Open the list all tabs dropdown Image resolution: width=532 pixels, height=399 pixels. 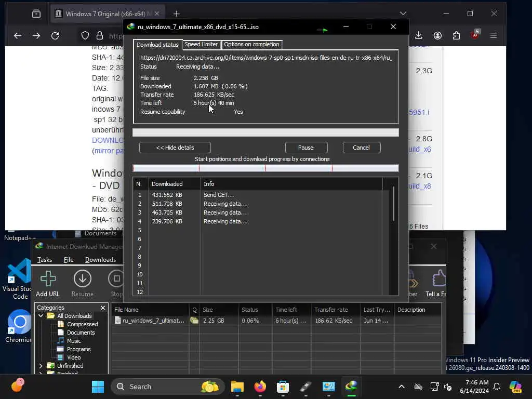pyautogui.click(x=403, y=14)
